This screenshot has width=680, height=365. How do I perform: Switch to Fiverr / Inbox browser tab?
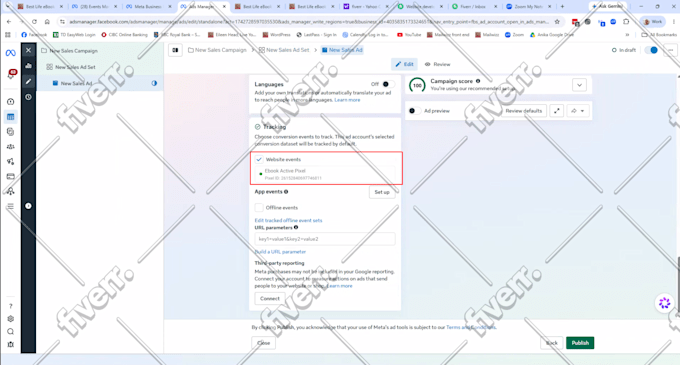point(473,7)
